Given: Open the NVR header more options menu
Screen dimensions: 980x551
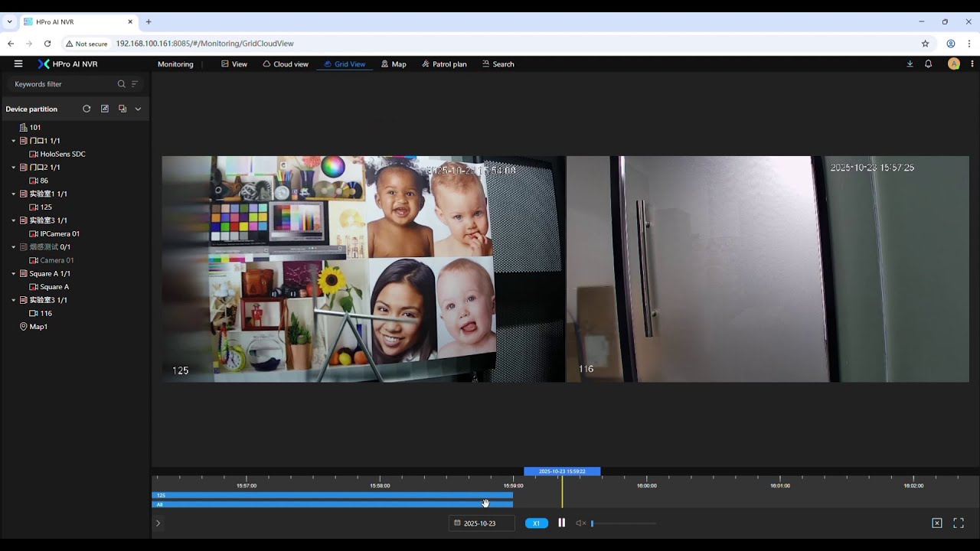Looking at the screenshot, I should coord(972,64).
